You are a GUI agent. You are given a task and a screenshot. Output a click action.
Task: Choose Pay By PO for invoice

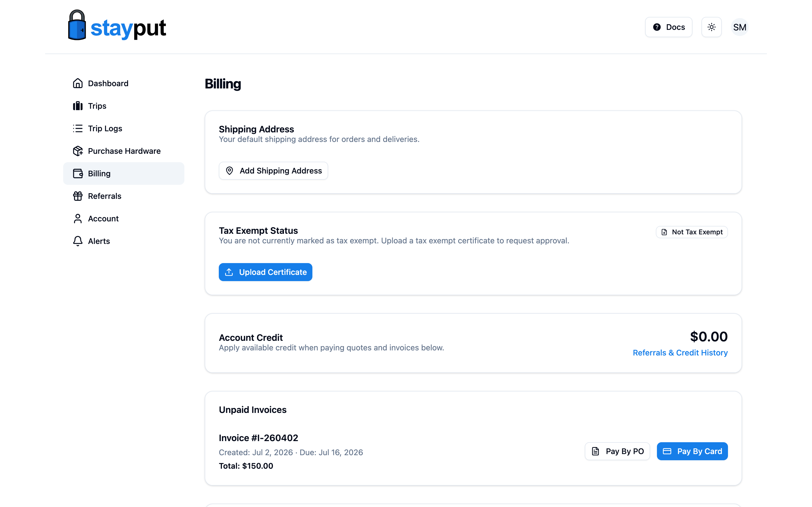click(617, 451)
